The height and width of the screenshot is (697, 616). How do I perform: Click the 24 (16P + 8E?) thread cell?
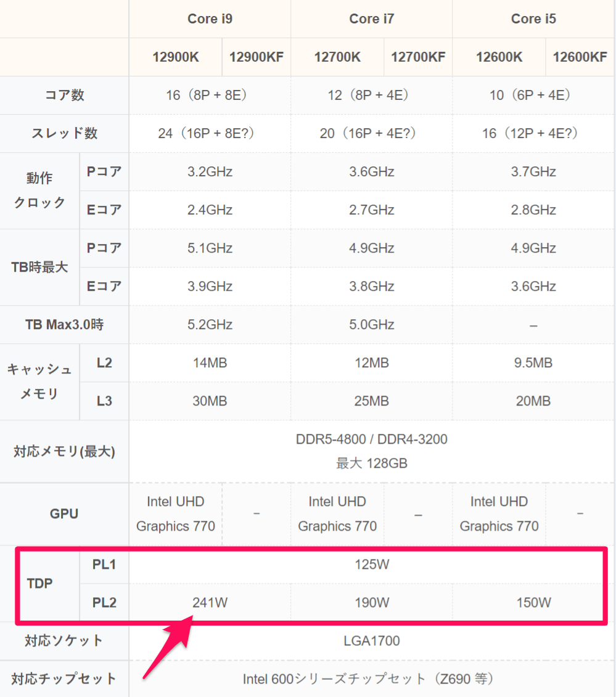point(210,133)
